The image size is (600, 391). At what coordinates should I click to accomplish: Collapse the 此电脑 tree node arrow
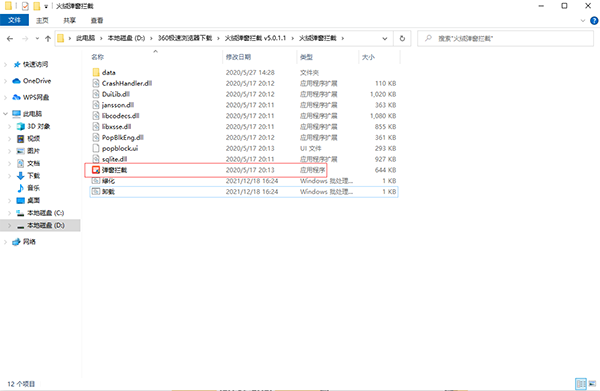pos(5,114)
